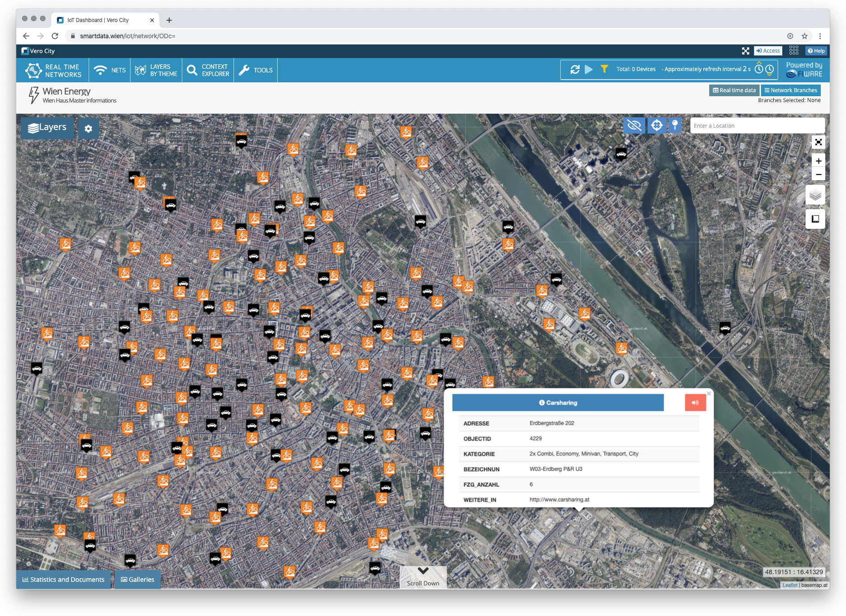
Task: Open the NETS menu
Action: [110, 70]
